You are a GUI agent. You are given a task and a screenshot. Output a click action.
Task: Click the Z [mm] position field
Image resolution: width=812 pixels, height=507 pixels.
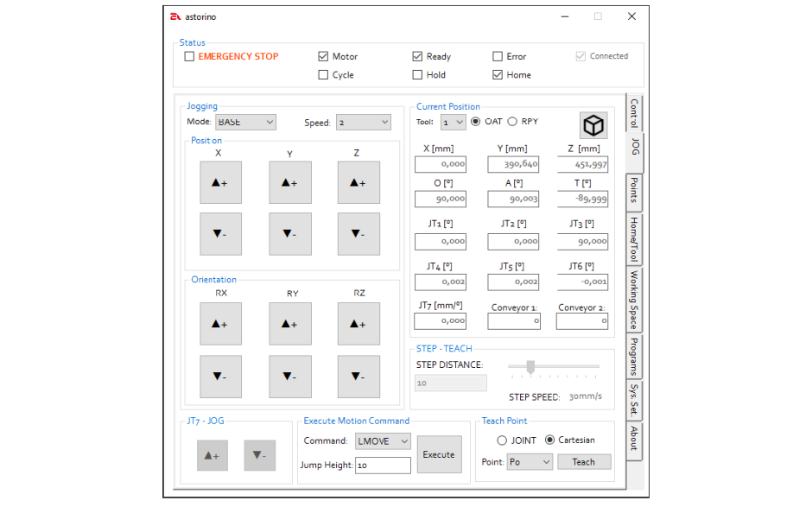click(582, 165)
